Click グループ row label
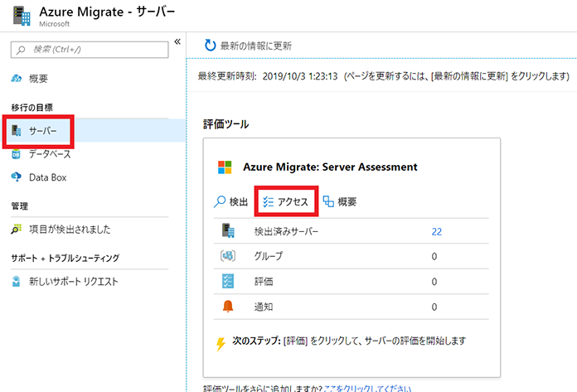The image size is (577, 392). 269,256
